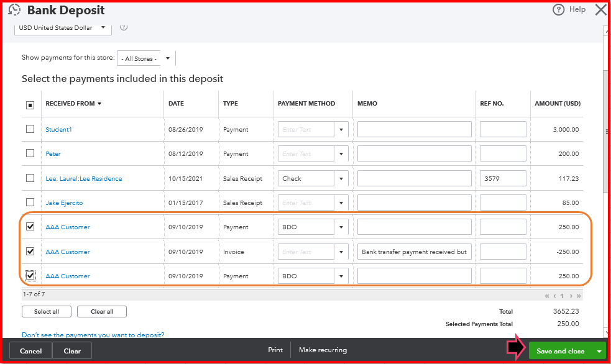This screenshot has height=364, width=611.
Task: Open AAA Customer link in Invoice row
Action: (68, 252)
